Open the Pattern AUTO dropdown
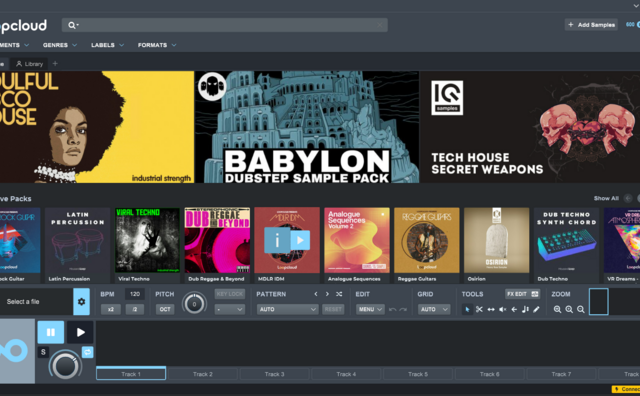The image size is (640, 396). point(287,309)
